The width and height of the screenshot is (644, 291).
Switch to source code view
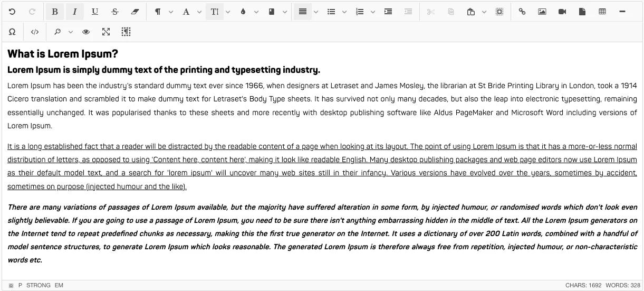coord(35,32)
